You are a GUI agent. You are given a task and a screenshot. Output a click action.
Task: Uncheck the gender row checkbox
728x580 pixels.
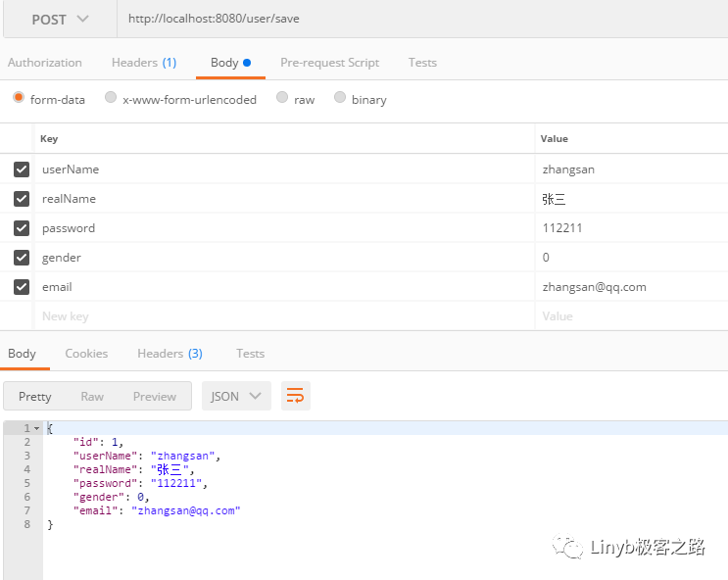[x=22, y=258]
